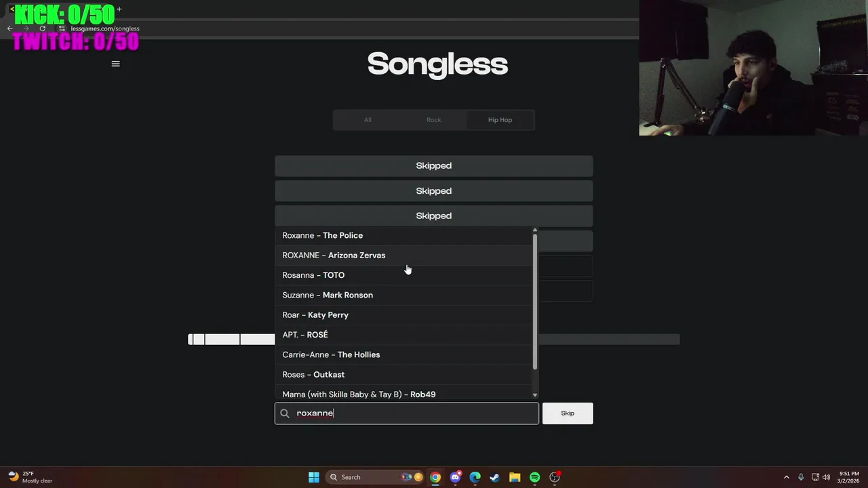Open Microsoft Edge from taskbar
868x488 pixels.
[475, 477]
